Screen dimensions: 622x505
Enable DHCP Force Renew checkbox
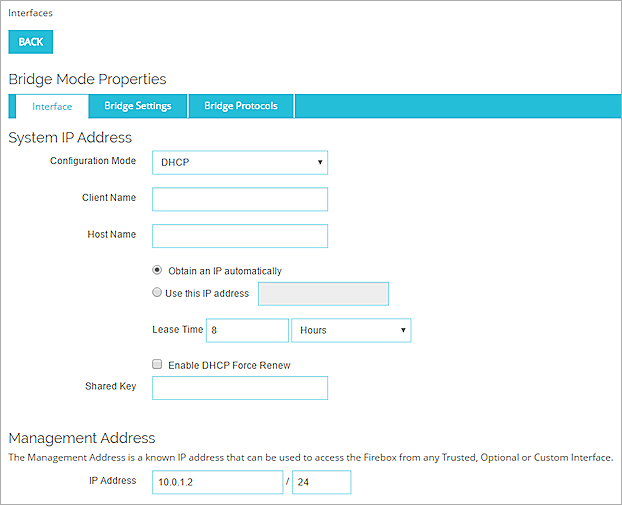coord(157,365)
